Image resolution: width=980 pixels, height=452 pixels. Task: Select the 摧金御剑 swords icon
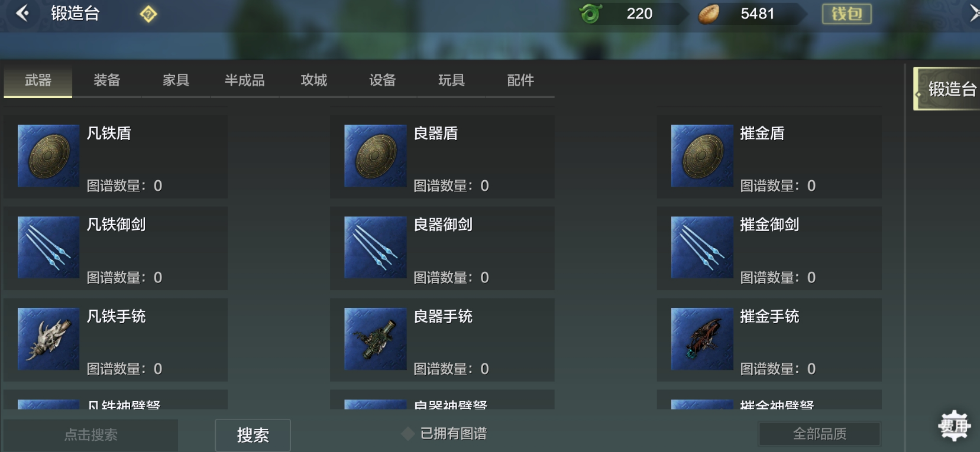pos(702,247)
